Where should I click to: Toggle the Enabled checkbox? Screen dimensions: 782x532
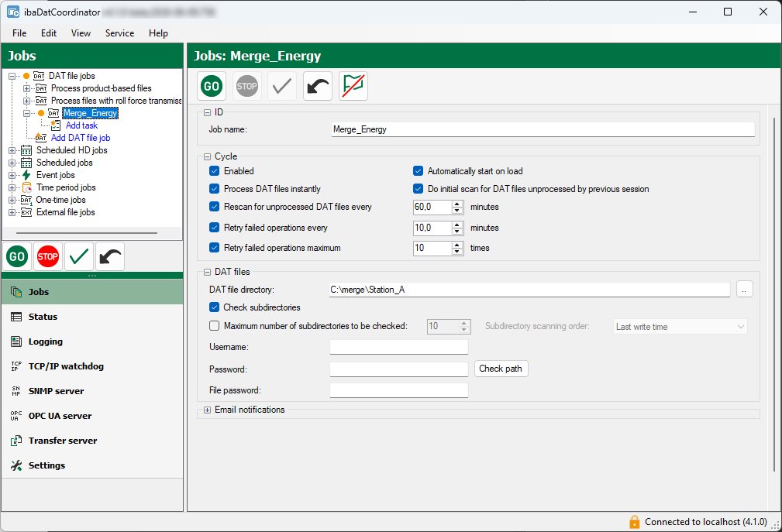point(215,171)
